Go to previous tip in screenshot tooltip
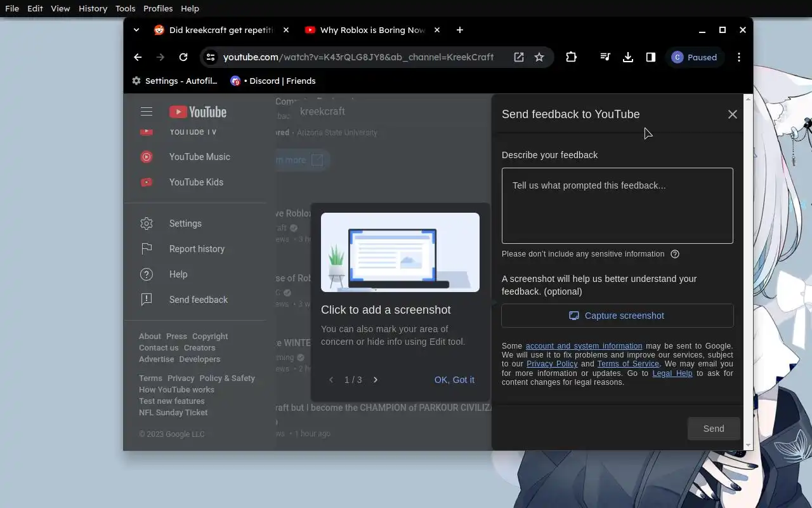The height and width of the screenshot is (508, 812). (x=331, y=380)
